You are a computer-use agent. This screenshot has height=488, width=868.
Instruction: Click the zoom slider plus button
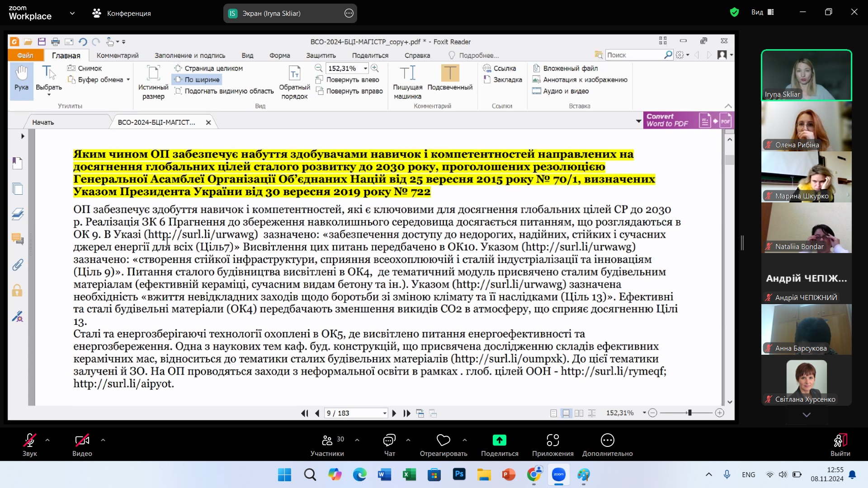coord(720,413)
